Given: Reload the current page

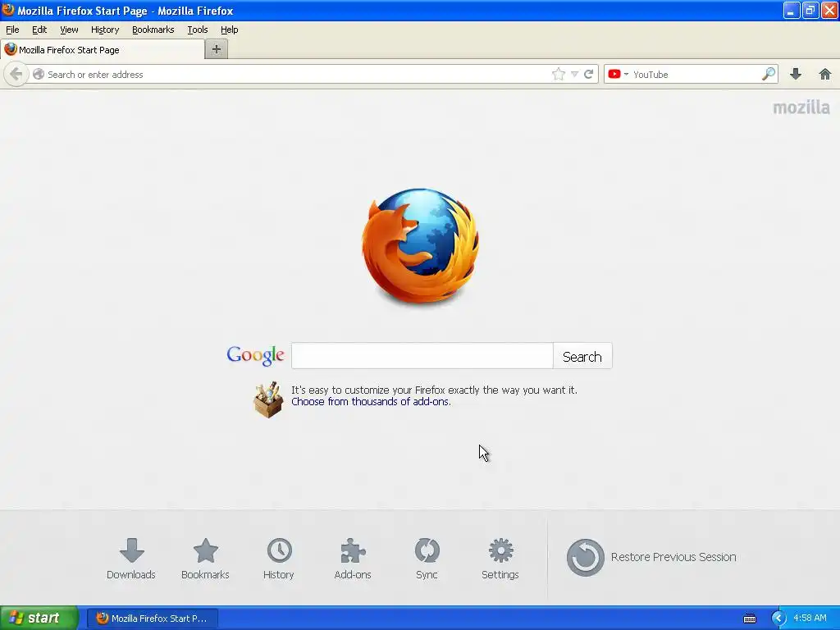Looking at the screenshot, I should 588,75.
